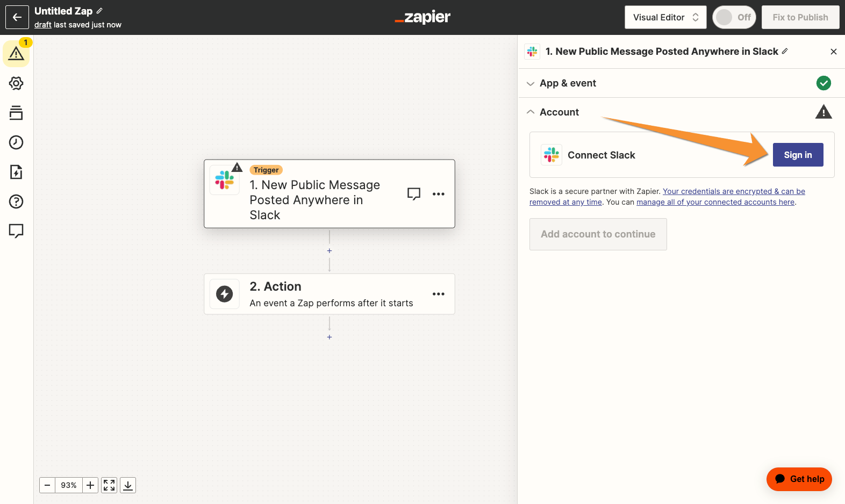Click the draft status link
Screen dimensions: 845x504
43,25
